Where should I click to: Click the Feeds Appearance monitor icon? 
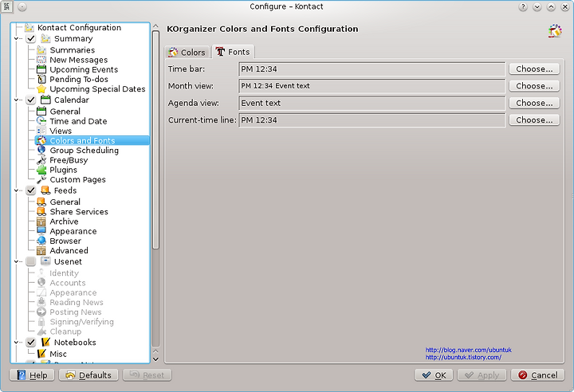point(41,231)
